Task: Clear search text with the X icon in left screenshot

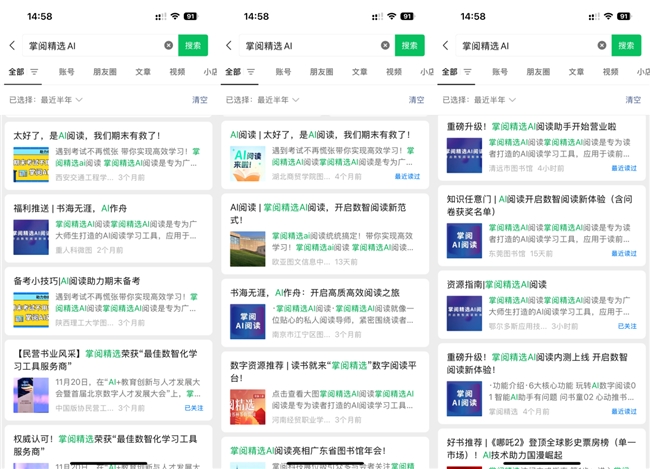Action: pos(168,45)
